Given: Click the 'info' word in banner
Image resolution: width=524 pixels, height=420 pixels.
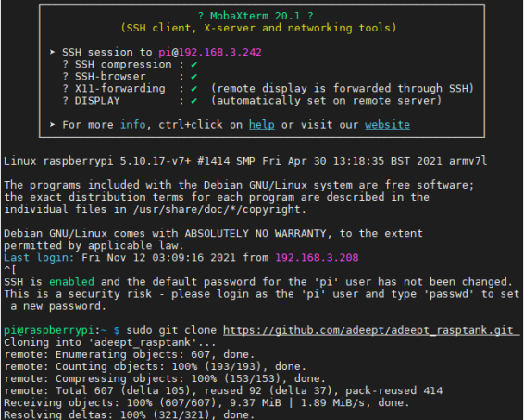Looking at the screenshot, I should pos(132,125).
